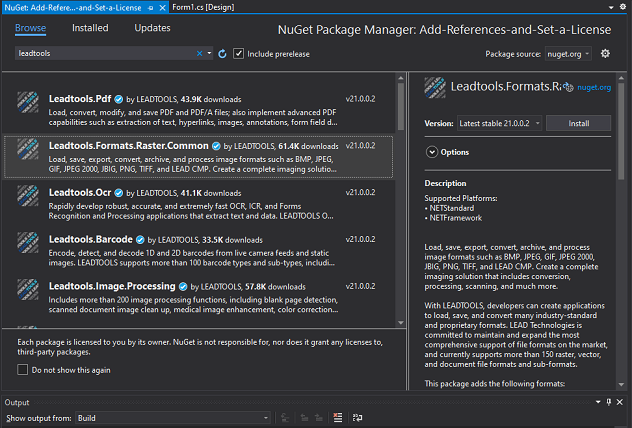Image resolution: width=632 pixels, height=428 pixels.
Task: Click the Leadtools.Pdf v21.0.0.2 version text
Action: pos(360,99)
